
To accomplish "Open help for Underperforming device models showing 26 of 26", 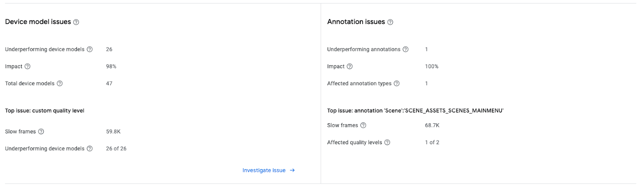I will click(x=90, y=149).
